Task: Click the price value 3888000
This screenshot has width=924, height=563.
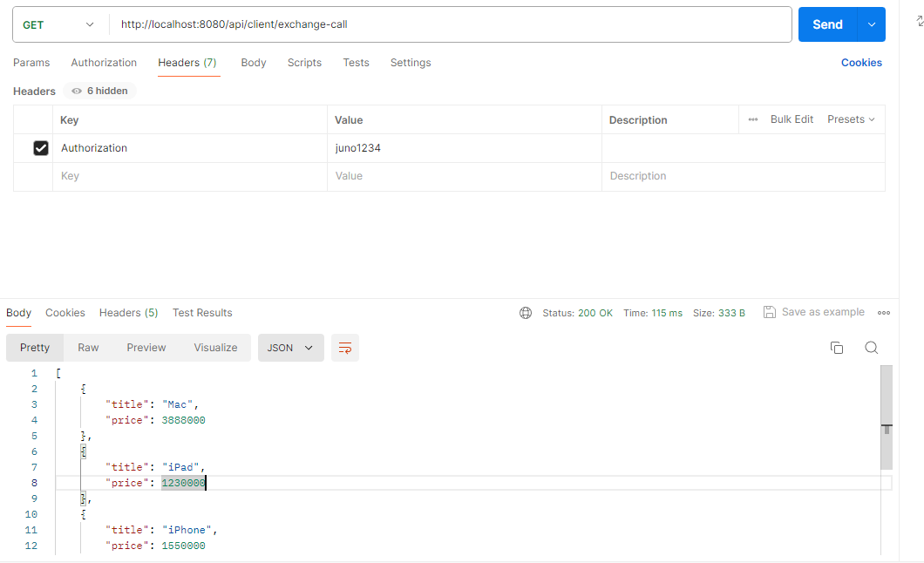Action: (x=183, y=420)
